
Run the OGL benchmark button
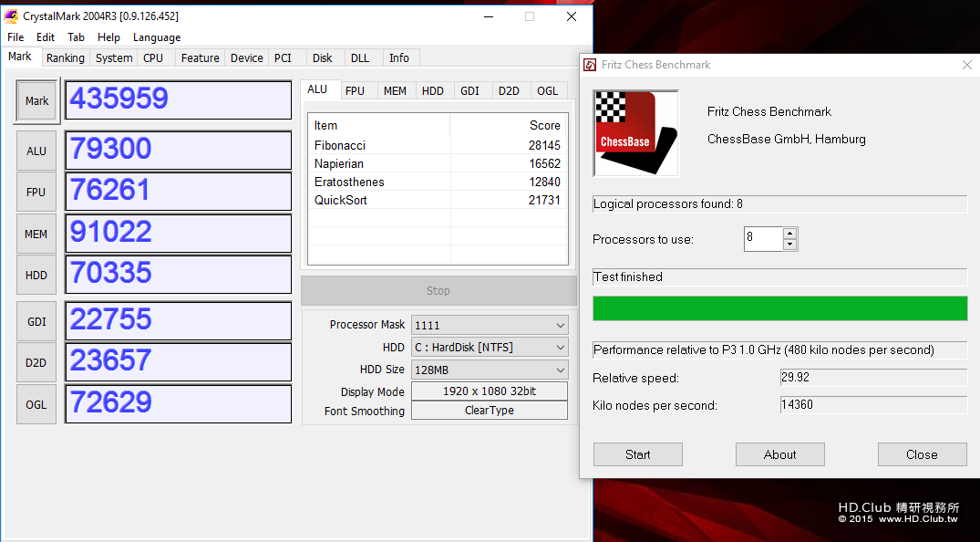pos(36,405)
